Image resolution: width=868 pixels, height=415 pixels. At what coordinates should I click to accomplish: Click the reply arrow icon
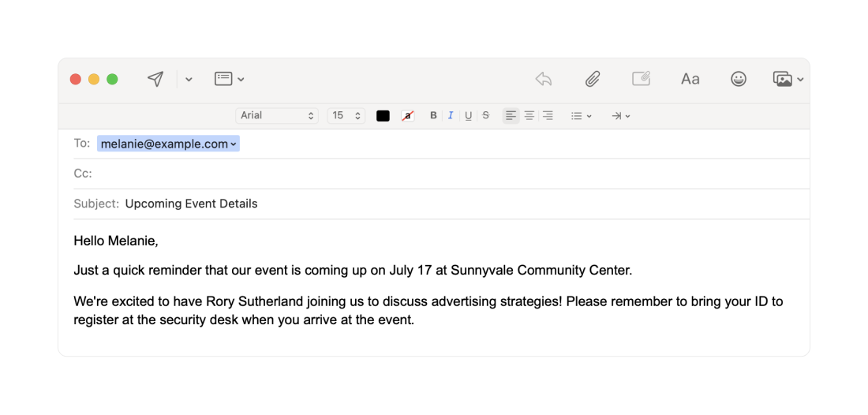(544, 79)
